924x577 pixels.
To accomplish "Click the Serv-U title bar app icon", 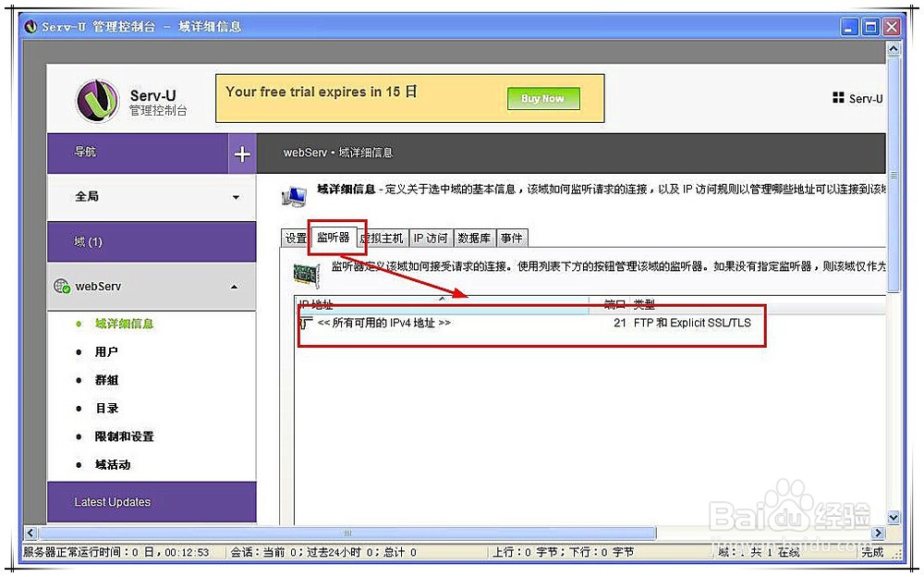I will click(x=30, y=27).
